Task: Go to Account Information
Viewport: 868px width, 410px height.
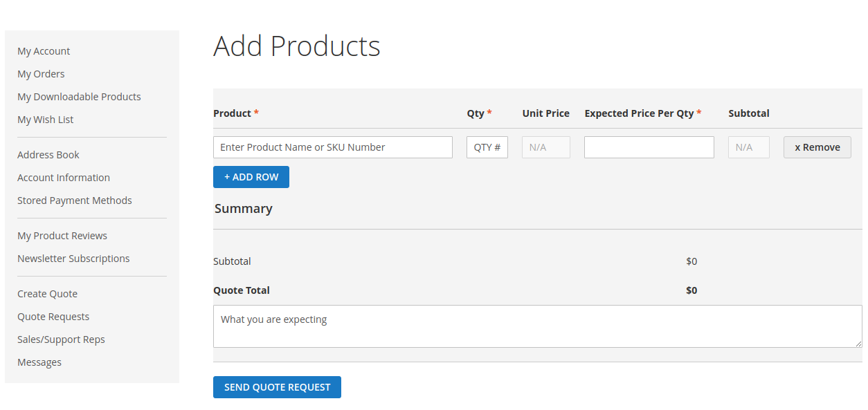Action: [64, 178]
